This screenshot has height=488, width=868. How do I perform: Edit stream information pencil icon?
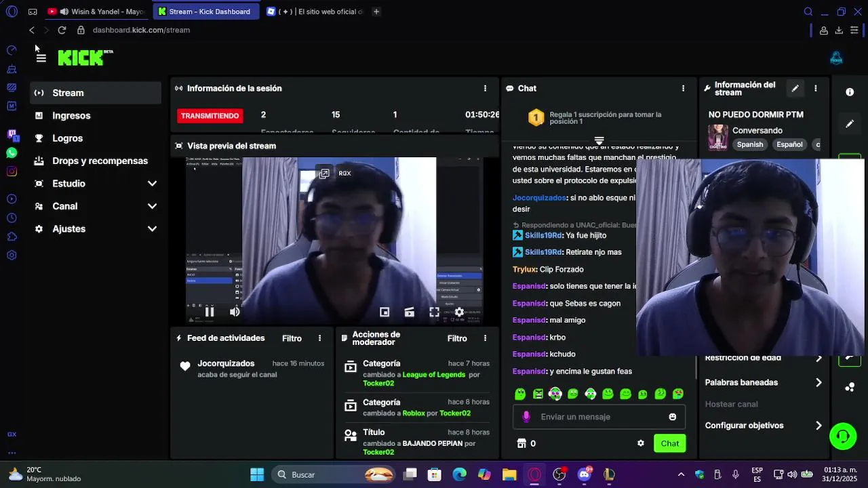(795, 88)
